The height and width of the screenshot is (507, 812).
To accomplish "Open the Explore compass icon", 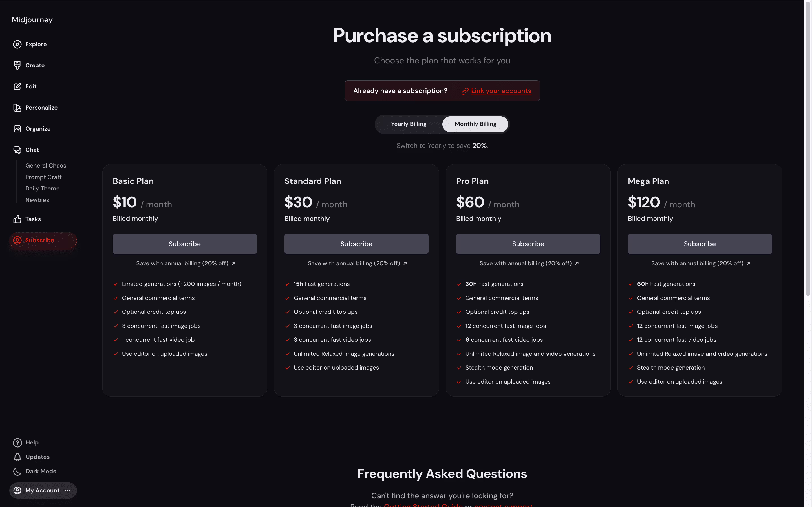I will click(17, 44).
